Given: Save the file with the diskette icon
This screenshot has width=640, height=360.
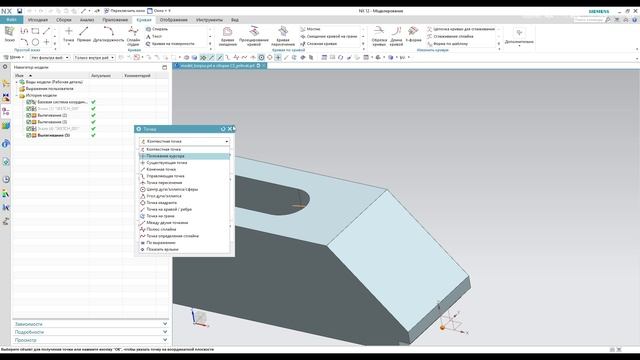Looking at the screenshot, I should point(19,11).
